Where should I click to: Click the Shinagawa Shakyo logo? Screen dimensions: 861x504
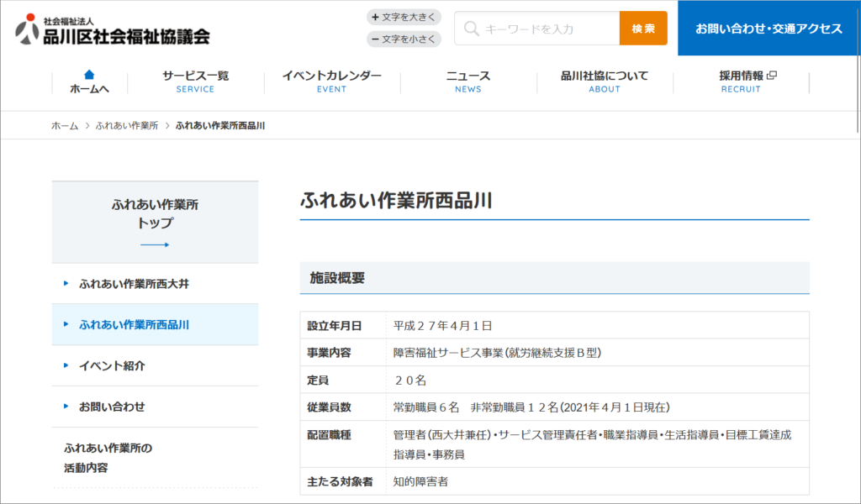pos(112,29)
